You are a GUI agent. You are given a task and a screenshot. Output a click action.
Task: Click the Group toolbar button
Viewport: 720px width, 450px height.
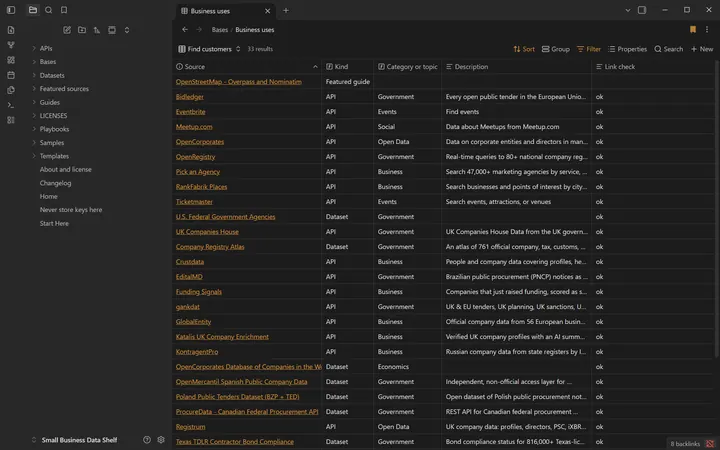[556, 49]
